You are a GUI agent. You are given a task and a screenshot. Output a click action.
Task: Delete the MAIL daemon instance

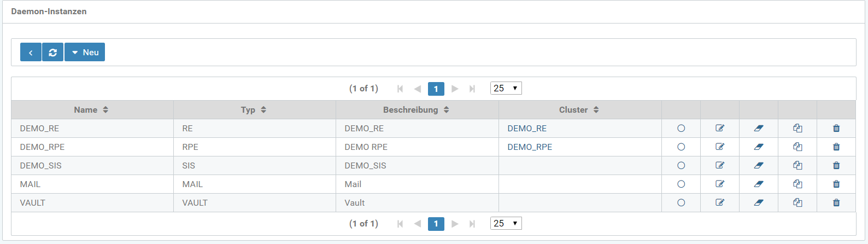coord(836,184)
